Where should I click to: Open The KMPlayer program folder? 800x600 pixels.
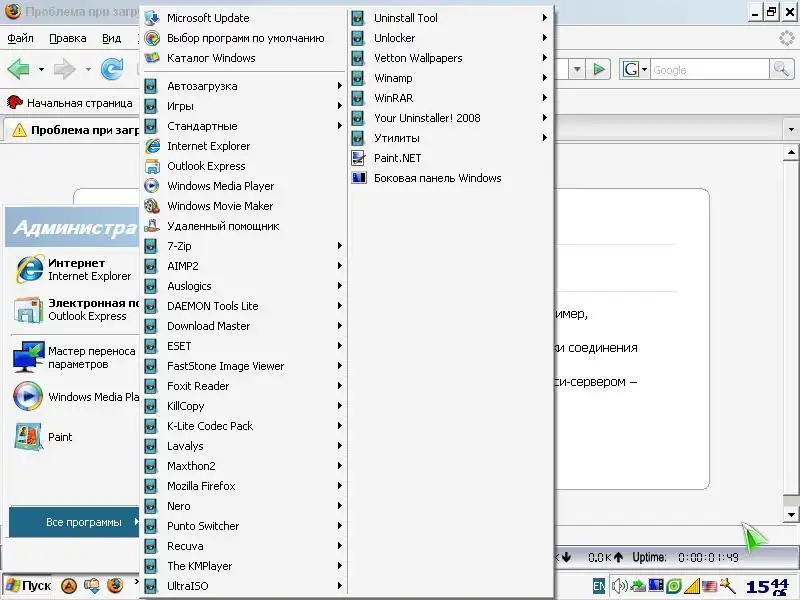(x=244, y=566)
